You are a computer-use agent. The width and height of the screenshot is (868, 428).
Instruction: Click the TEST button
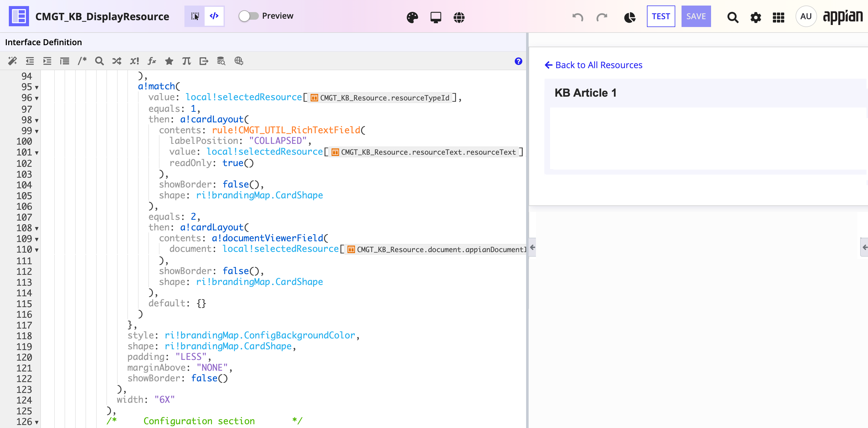coord(661,16)
